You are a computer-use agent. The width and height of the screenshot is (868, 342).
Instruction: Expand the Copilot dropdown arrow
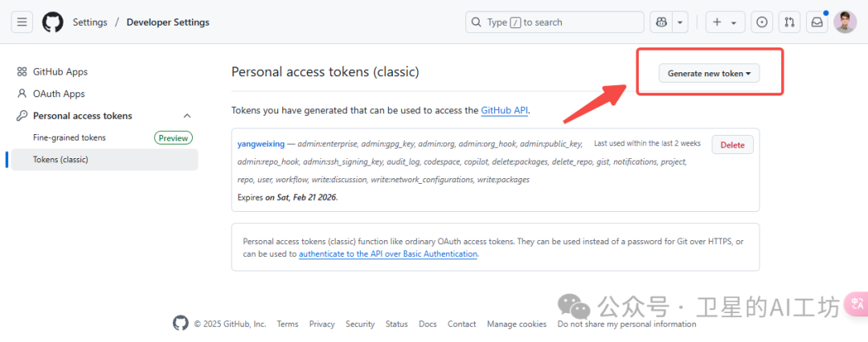pos(681,22)
